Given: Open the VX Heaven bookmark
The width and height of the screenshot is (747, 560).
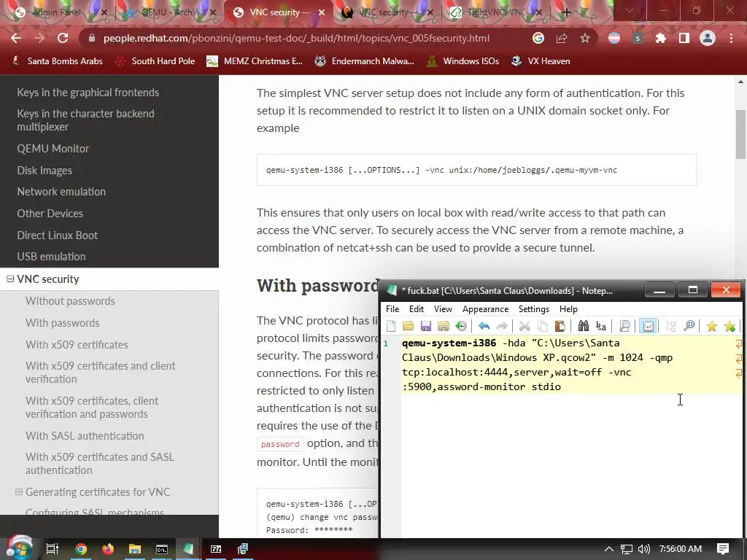Looking at the screenshot, I should point(541,61).
